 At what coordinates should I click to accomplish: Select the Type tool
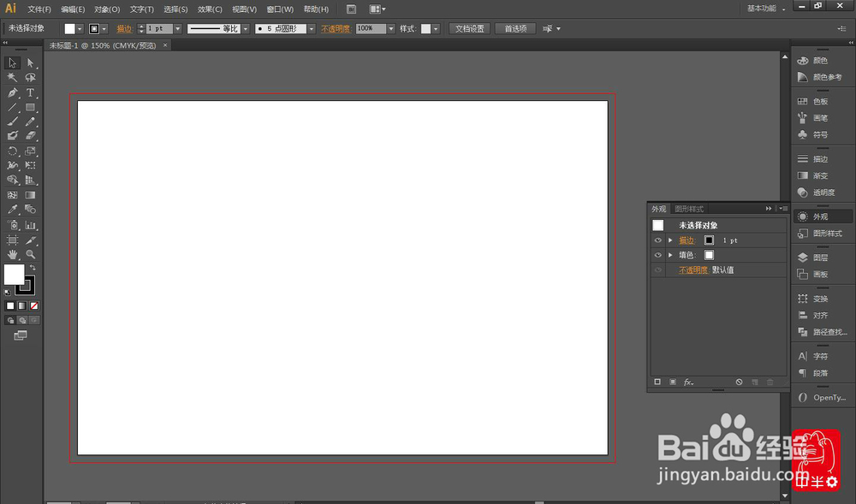point(31,92)
